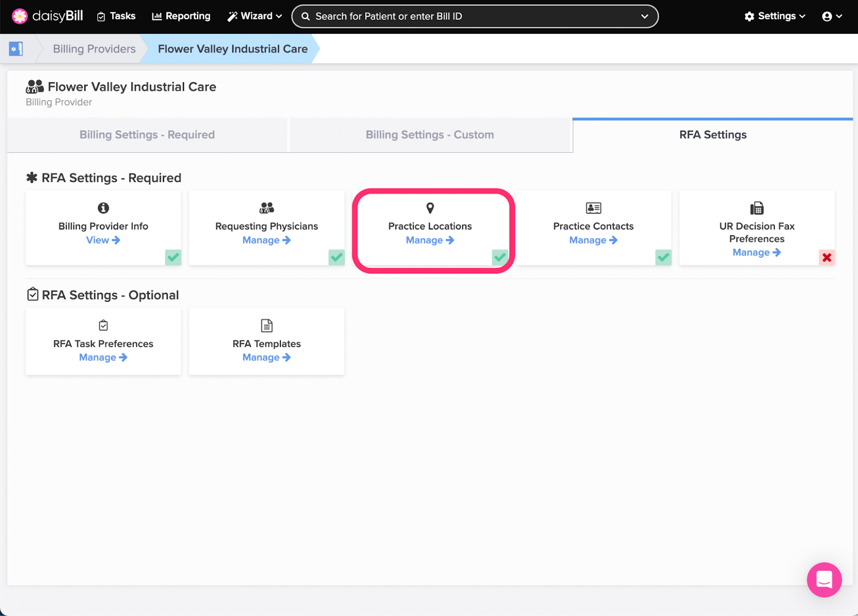
Task: Click the Billing Provider subtitle text
Action: 59,102
